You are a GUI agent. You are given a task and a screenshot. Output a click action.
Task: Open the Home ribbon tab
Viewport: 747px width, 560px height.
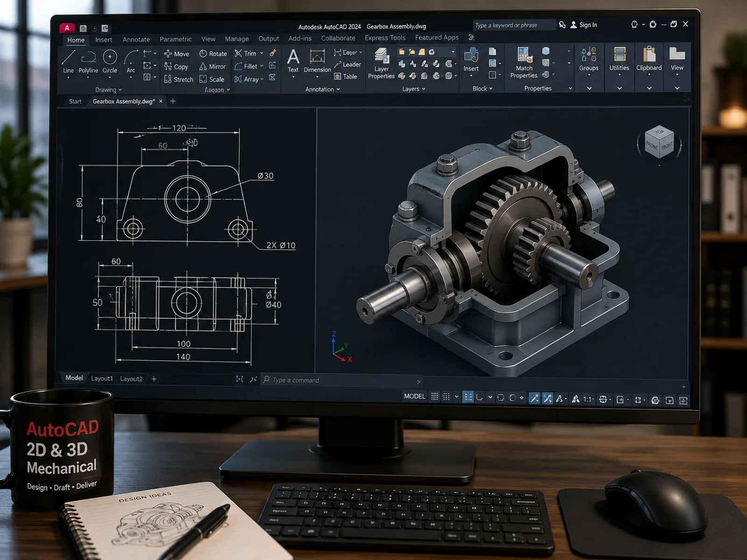coord(76,40)
